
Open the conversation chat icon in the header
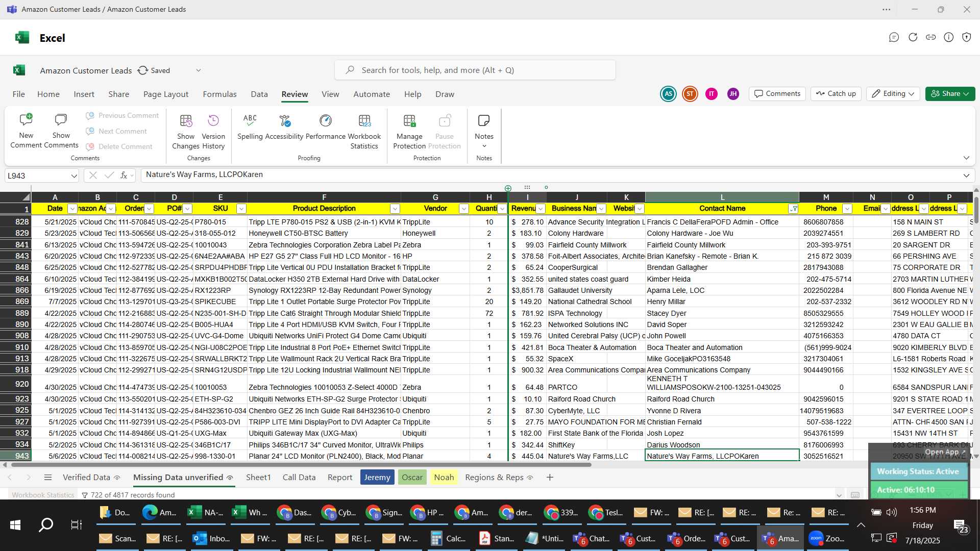pyautogui.click(x=894, y=37)
